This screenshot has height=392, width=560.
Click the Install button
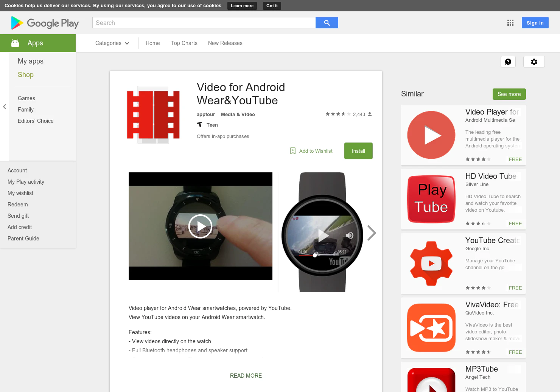(x=358, y=151)
